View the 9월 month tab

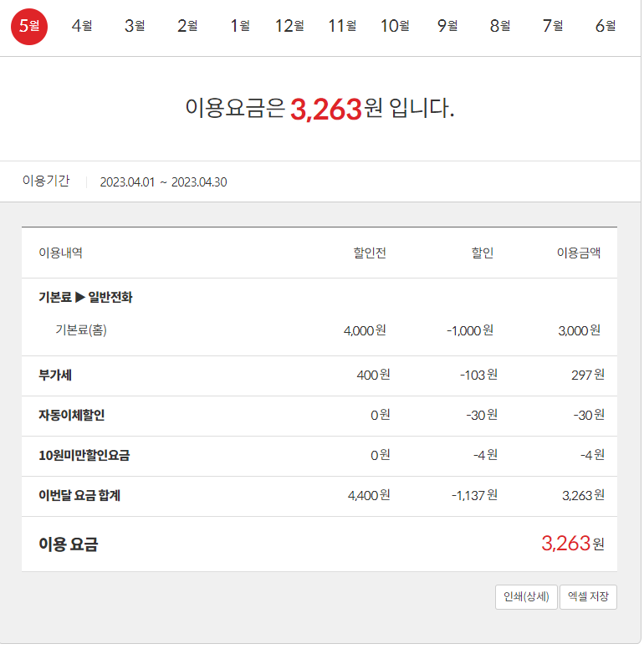pos(447,26)
